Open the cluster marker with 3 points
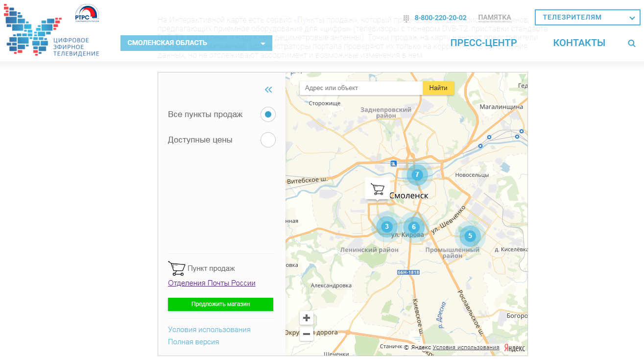The width and height of the screenshot is (644, 359). pyautogui.click(x=387, y=226)
